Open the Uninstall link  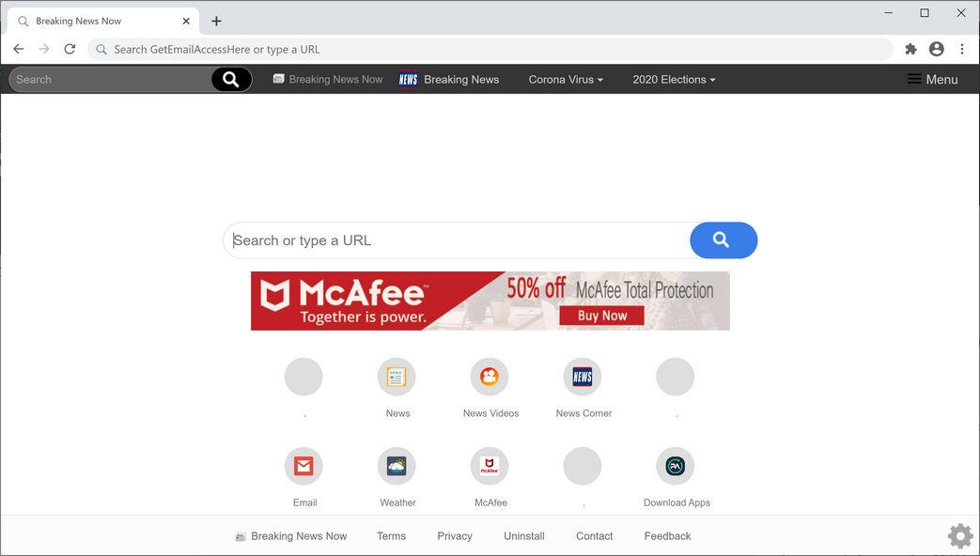(x=523, y=535)
